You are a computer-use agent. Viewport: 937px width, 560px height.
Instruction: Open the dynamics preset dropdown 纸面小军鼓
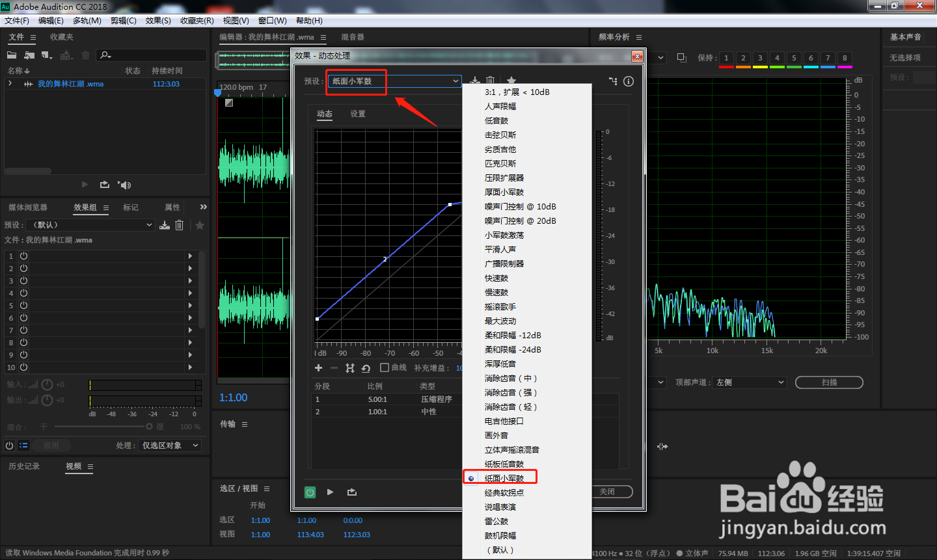coord(394,81)
